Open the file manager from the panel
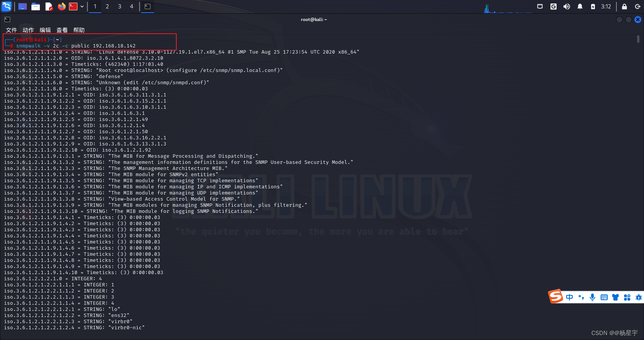The height and width of the screenshot is (340, 644). click(x=36, y=7)
